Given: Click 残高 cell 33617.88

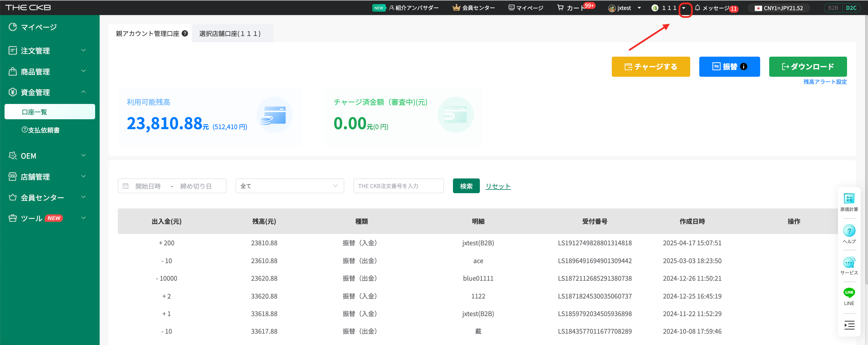Looking at the screenshot, I should point(264,331).
